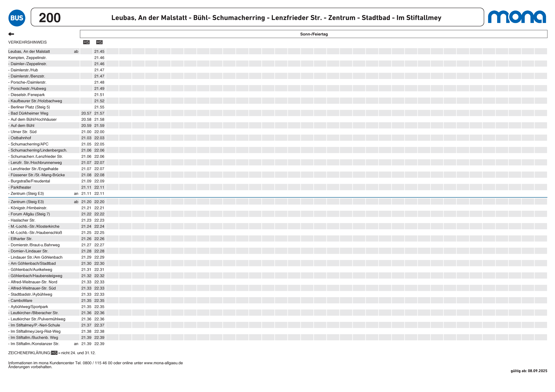Select stop Aybühlweg/Sportpark
555x392 pixels.
(x=28, y=307)
